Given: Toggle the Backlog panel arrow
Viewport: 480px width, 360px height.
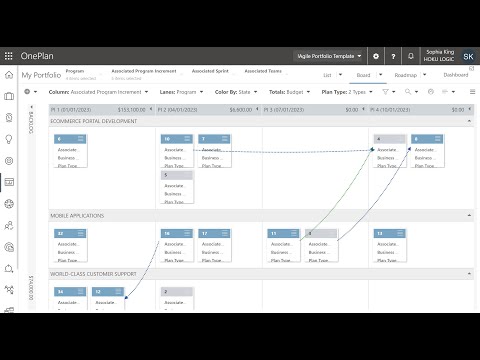Looking at the screenshot, I should [x=32, y=107].
